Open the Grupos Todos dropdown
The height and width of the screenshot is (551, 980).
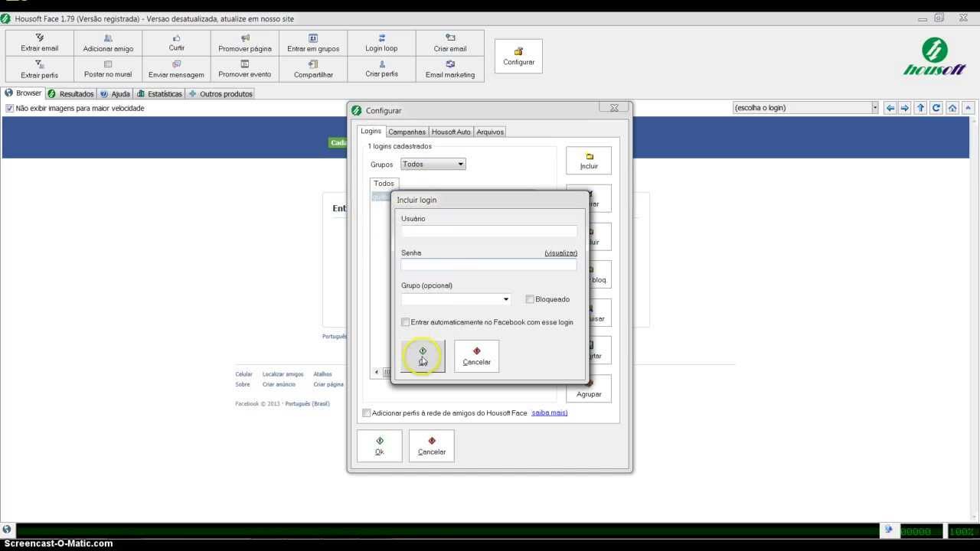click(433, 164)
